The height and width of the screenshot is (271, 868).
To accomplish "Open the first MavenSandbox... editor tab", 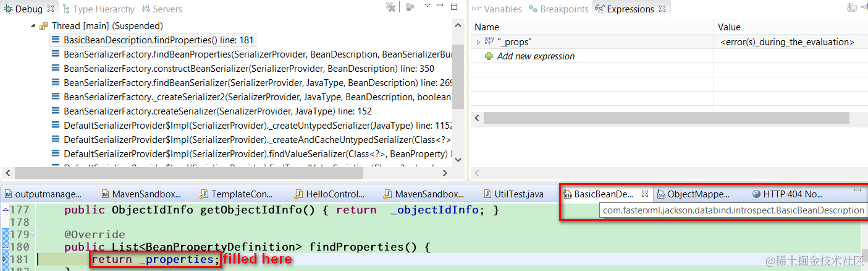I will point(141,194).
